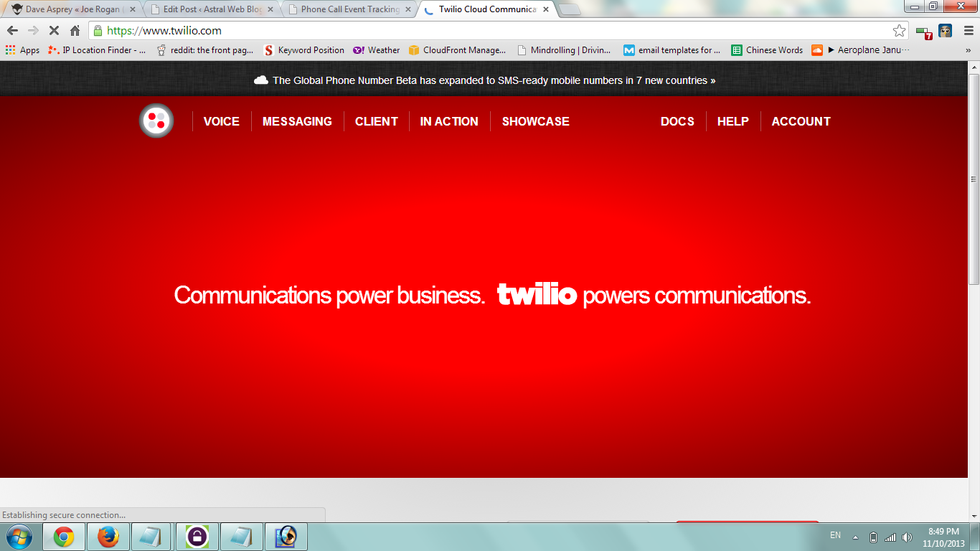This screenshot has height=551, width=980.
Task: Click scrollbar up arrow
Action: click(x=974, y=67)
